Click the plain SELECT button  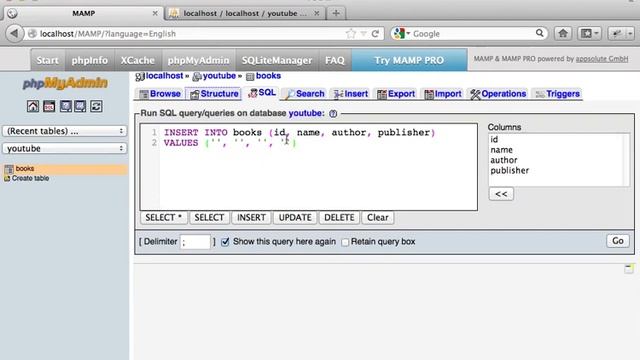click(209, 218)
